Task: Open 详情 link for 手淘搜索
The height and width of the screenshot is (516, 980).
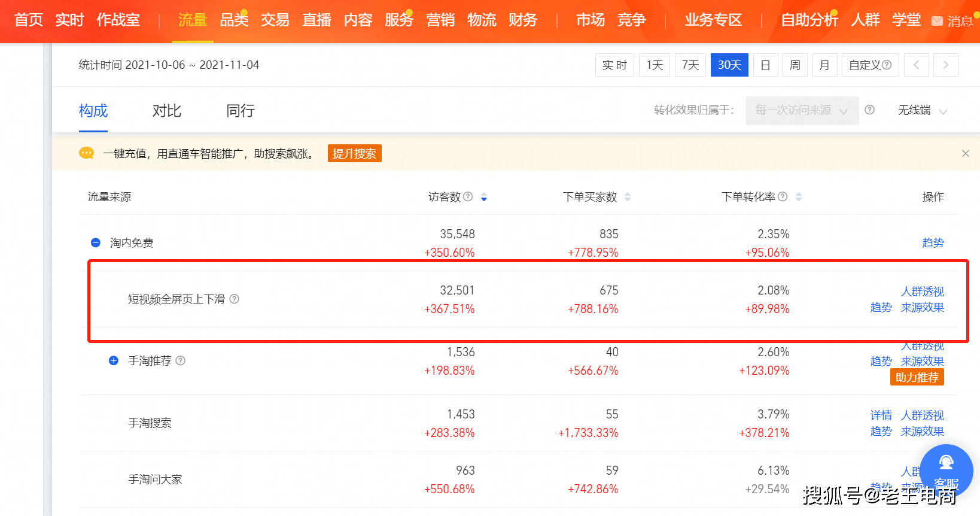Action: tap(881, 415)
